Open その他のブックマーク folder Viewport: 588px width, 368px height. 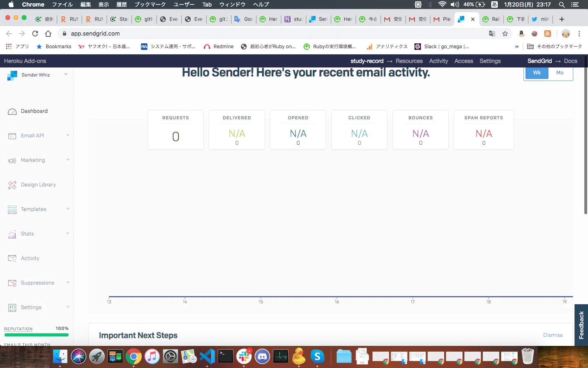click(x=555, y=47)
